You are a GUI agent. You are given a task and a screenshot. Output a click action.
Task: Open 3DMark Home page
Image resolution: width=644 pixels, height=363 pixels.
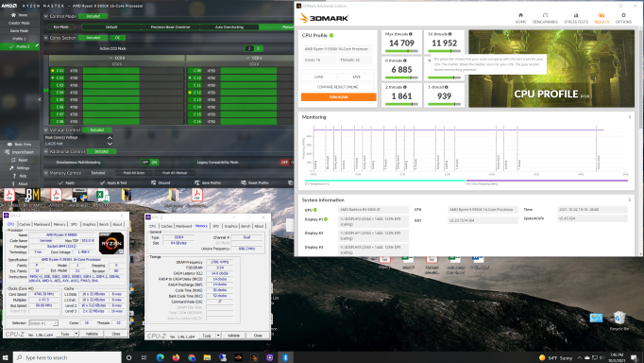point(520,18)
